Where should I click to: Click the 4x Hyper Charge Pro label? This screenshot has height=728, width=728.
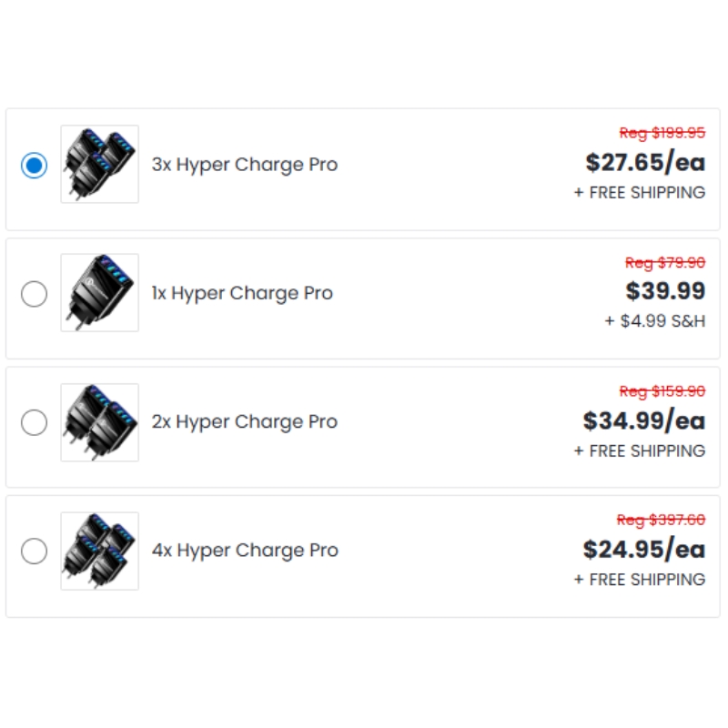coord(245,551)
